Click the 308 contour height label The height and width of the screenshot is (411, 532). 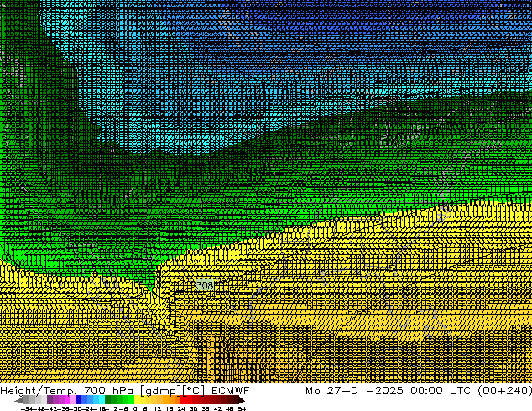(205, 285)
